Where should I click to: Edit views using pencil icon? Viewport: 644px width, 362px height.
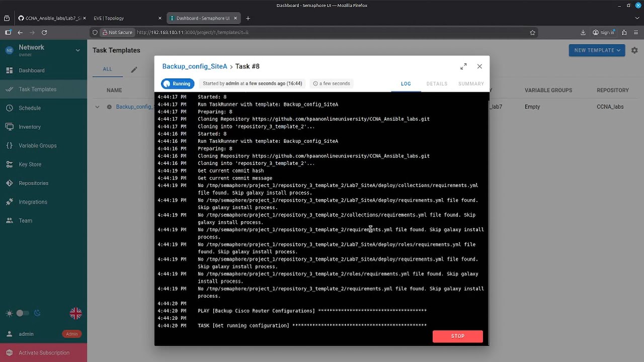coord(134,70)
